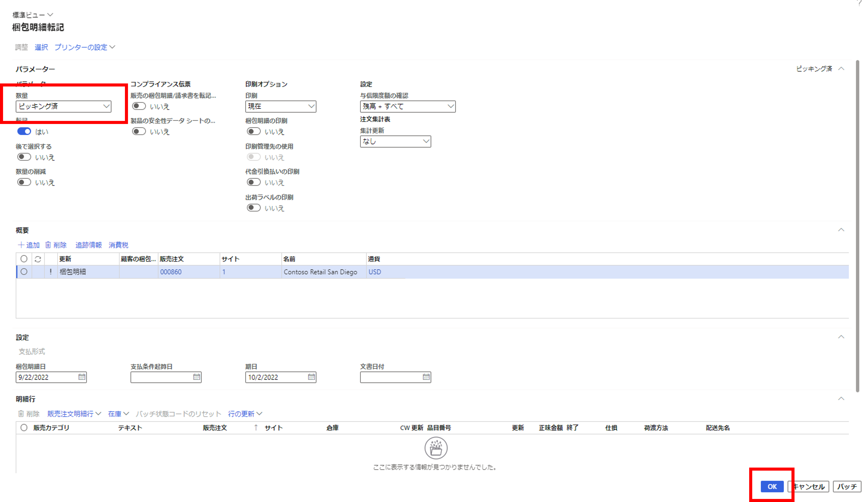Click the refresh icon in 概要 grid header
The image size is (868, 502).
38,259
